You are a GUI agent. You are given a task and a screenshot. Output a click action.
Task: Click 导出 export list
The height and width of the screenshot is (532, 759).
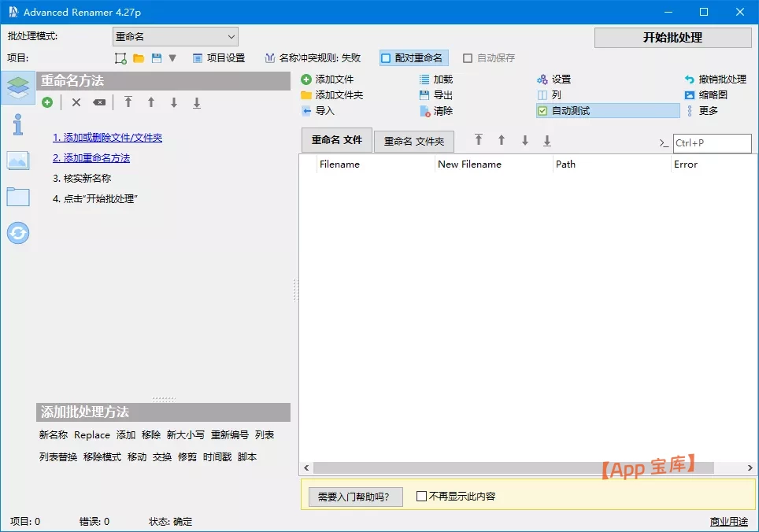[x=435, y=95]
